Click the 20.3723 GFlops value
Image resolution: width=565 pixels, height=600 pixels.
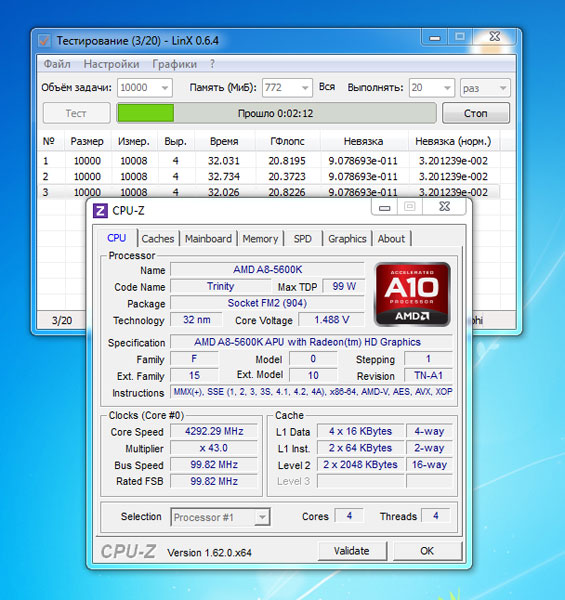(287, 176)
